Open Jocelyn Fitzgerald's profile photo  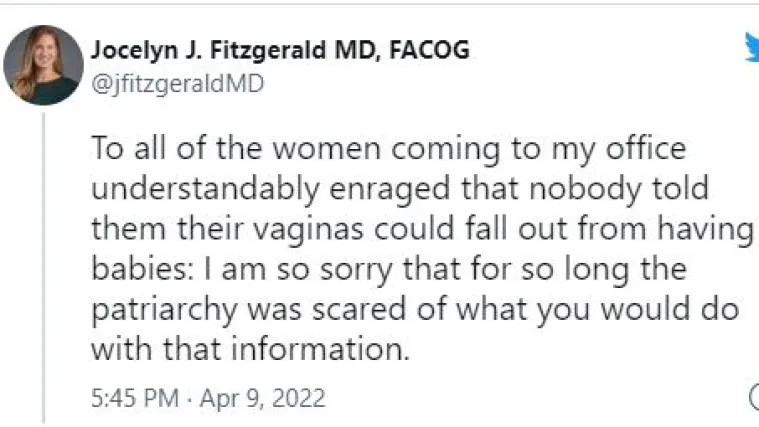point(43,64)
